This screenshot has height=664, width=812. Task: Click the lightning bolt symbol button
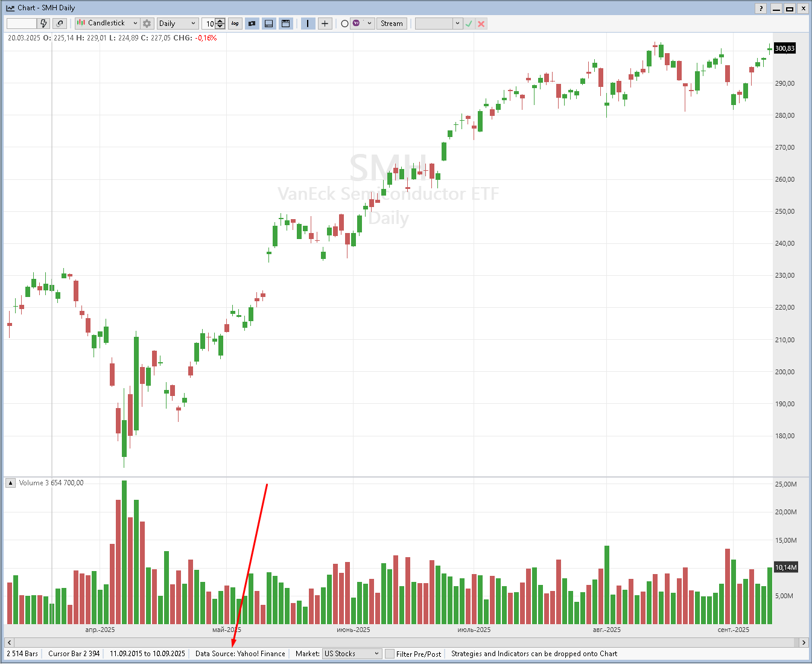click(43, 24)
